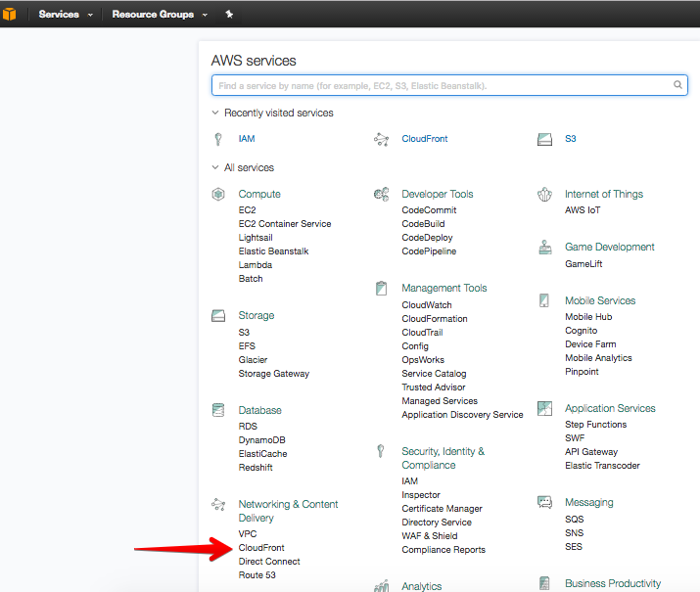
Task: Open Route 53 service
Action: (257, 575)
